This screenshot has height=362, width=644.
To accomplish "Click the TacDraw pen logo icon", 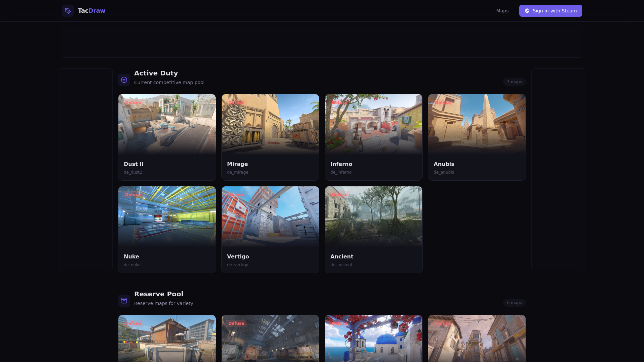I will click(68, 11).
